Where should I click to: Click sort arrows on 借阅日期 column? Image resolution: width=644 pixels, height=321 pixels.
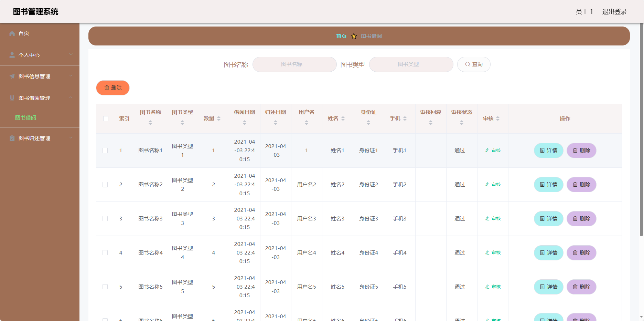pyautogui.click(x=245, y=123)
